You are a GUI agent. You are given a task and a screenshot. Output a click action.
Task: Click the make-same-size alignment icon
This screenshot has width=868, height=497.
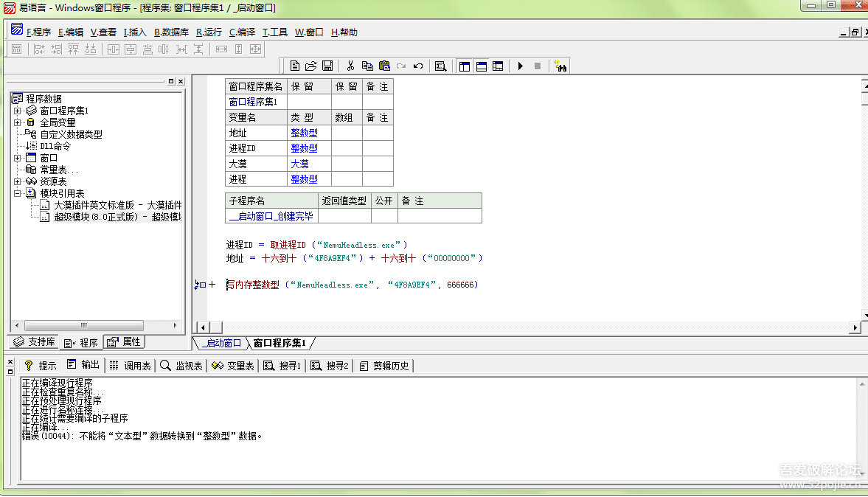point(255,49)
